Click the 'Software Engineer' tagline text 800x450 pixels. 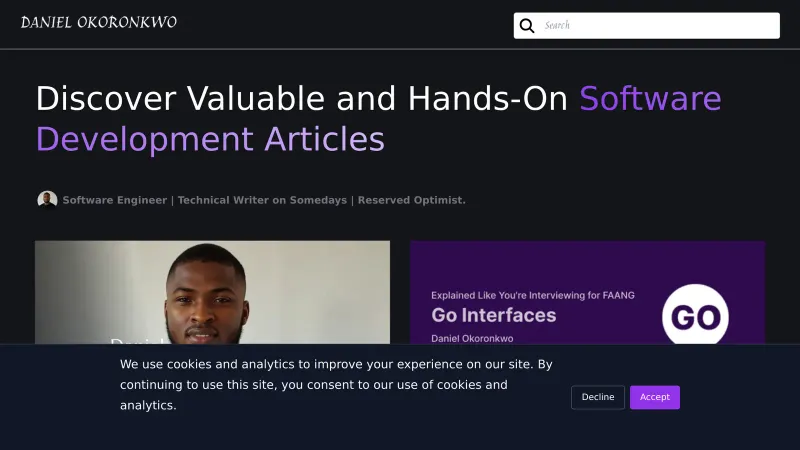114,200
